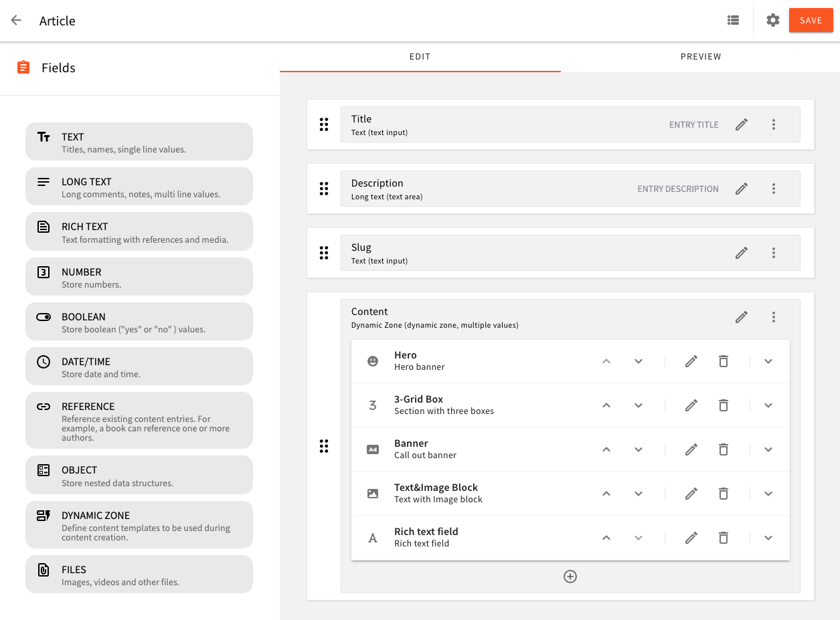
Task: Edit the Title field with the pencil icon
Action: pyautogui.click(x=741, y=124)
